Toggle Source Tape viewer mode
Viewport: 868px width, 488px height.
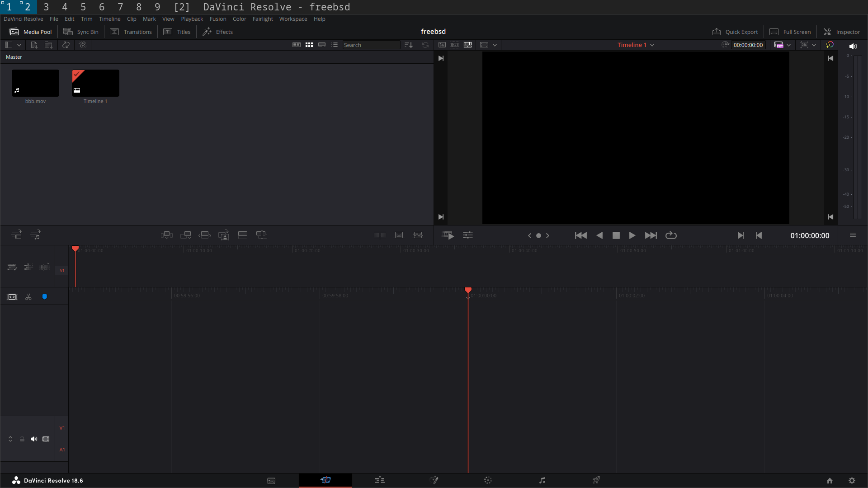point(455,45)
